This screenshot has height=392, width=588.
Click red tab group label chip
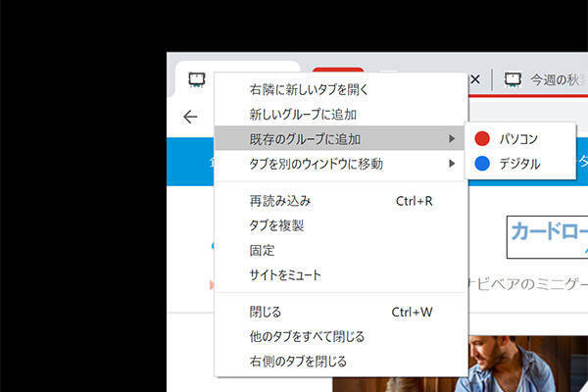338,71
